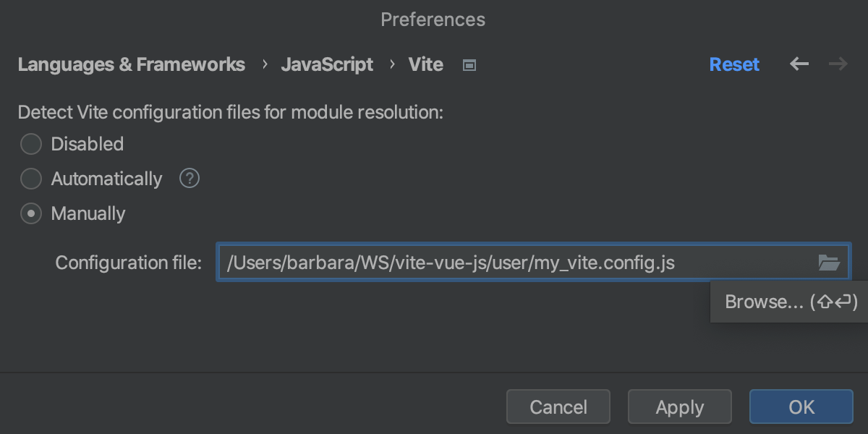The image size is (868, 434).
Task: Confirm the changes with OK
Action: 801,407
